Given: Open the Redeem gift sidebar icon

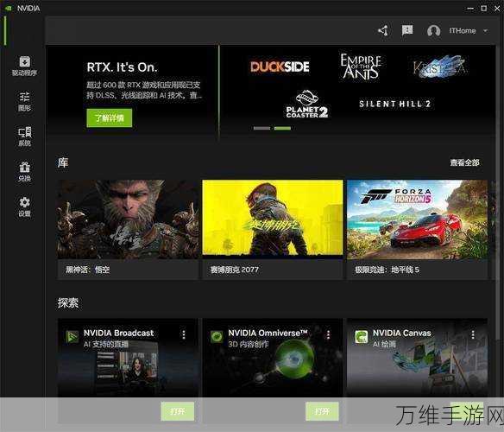Looking at the screenshot, I should tap(24, 171).
